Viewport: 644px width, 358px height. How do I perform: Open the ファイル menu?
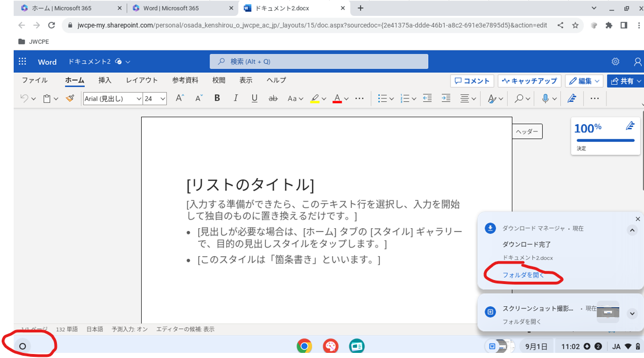(x=35, y=80)
